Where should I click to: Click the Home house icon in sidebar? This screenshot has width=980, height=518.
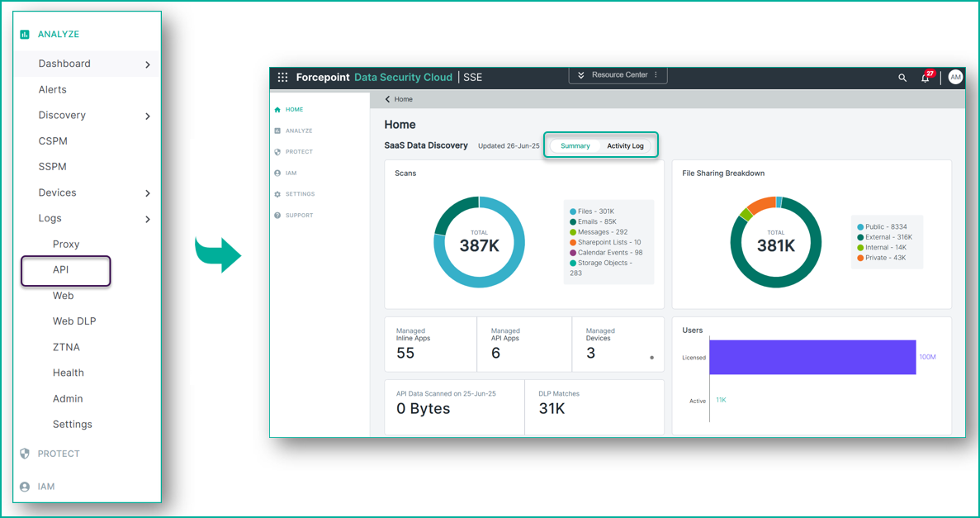(277, 110)
